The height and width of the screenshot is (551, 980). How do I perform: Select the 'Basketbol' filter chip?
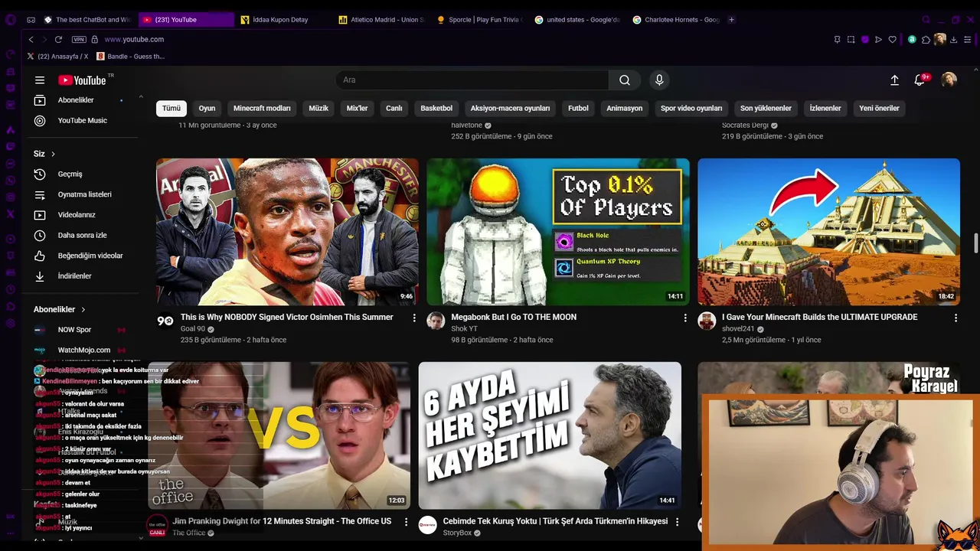[436, 108]
